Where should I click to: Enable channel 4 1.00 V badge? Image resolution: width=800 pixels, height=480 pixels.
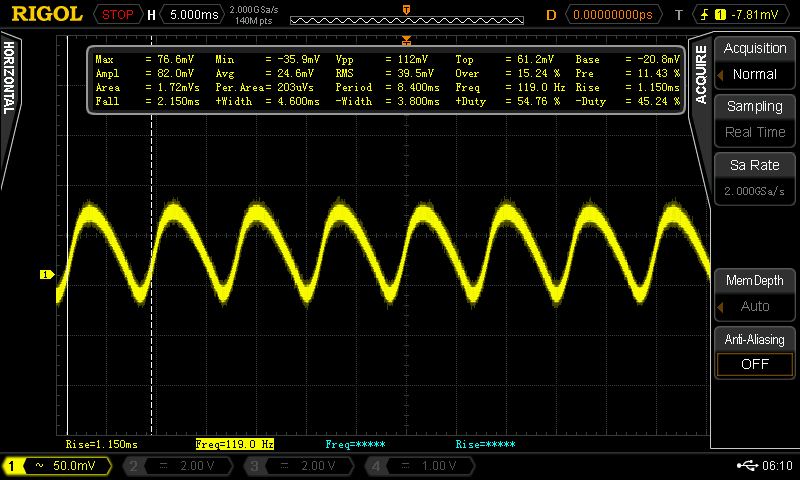coord(420,466)
